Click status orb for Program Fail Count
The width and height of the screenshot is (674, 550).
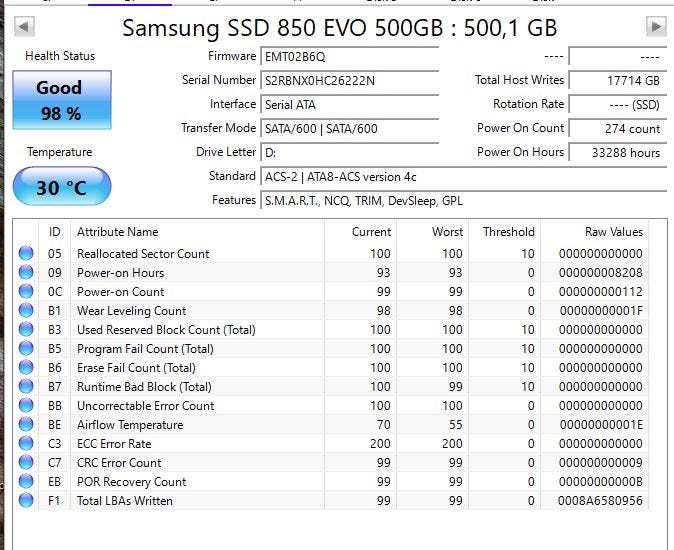(x=26, y=348)
